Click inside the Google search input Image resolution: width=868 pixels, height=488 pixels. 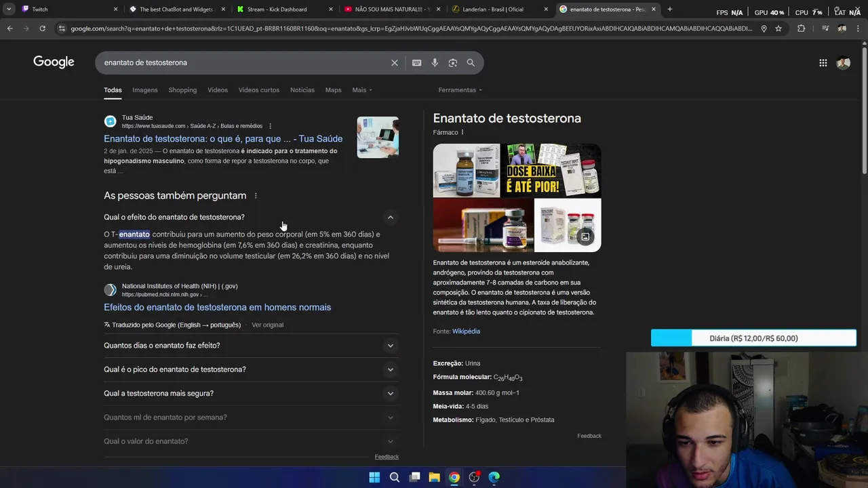click(244, 63)
